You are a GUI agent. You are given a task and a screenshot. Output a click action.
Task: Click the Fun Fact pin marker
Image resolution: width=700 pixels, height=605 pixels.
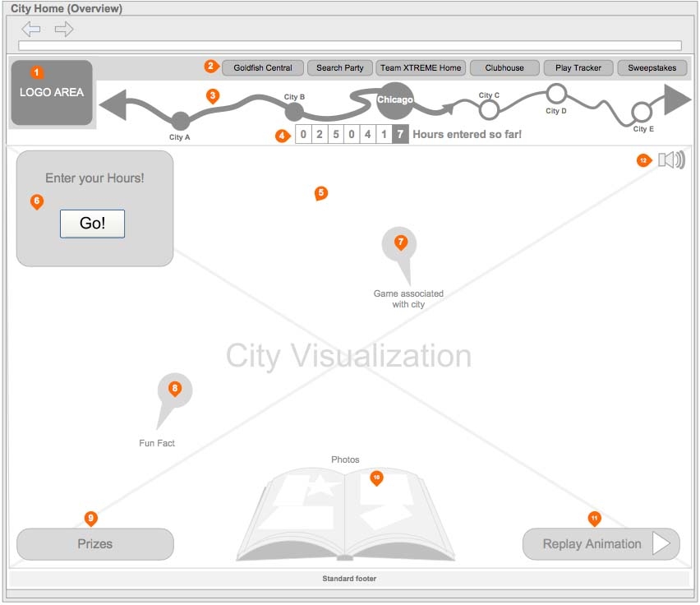[174, 392]
